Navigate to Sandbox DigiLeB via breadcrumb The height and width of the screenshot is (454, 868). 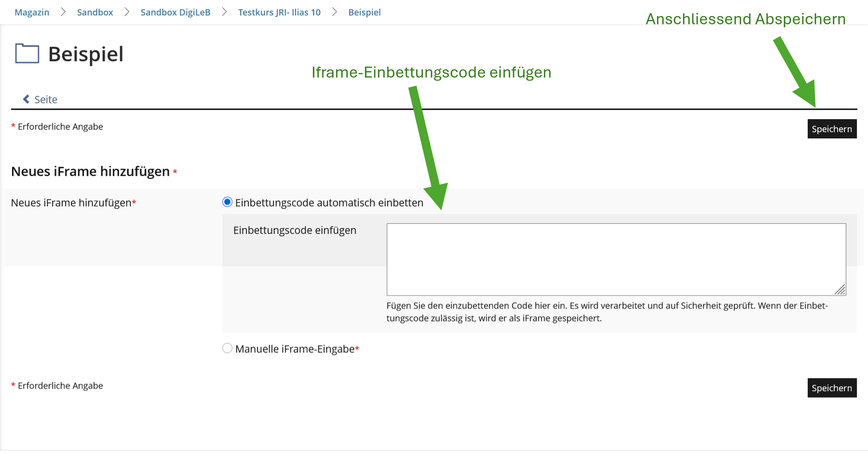[x=176, y=12]
